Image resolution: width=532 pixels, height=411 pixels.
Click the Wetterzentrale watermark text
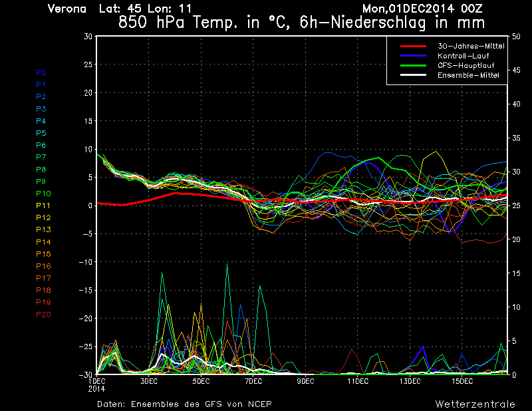tap(475, 404)
